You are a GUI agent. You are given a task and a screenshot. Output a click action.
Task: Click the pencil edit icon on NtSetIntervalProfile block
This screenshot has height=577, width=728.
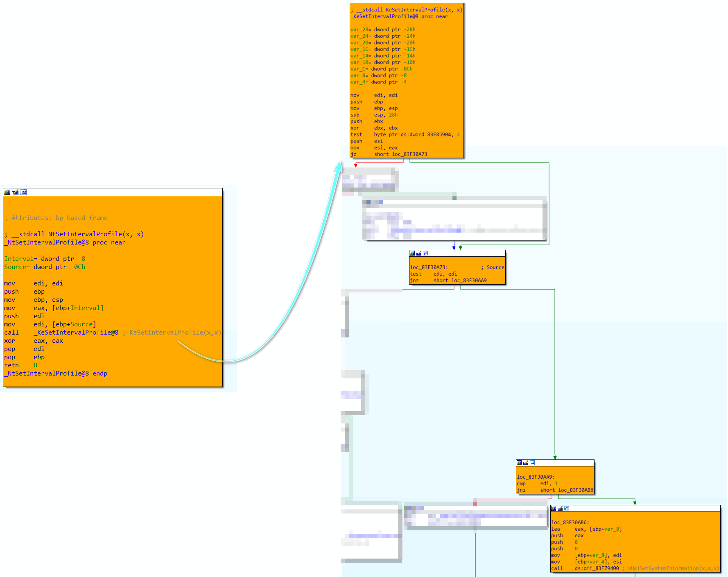coord(15,192)
